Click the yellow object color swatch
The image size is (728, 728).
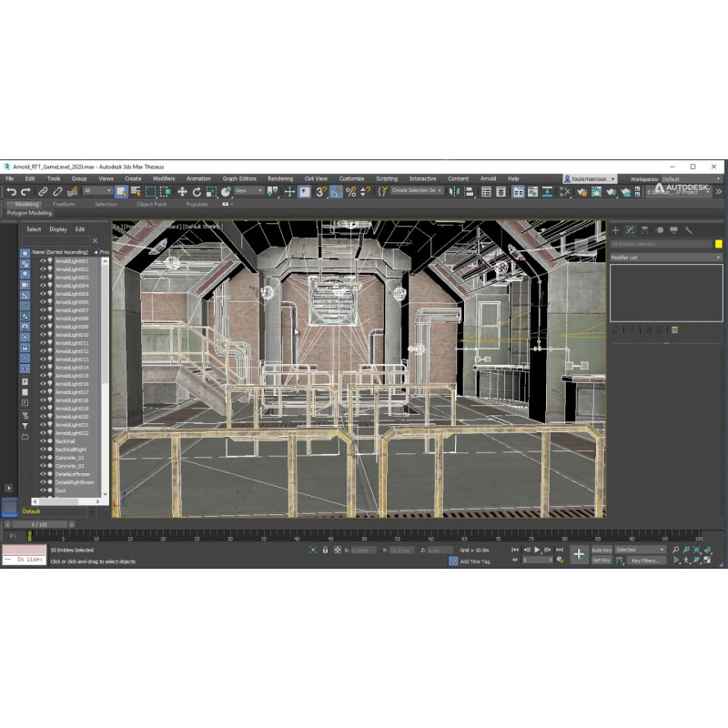coord(719,244)
